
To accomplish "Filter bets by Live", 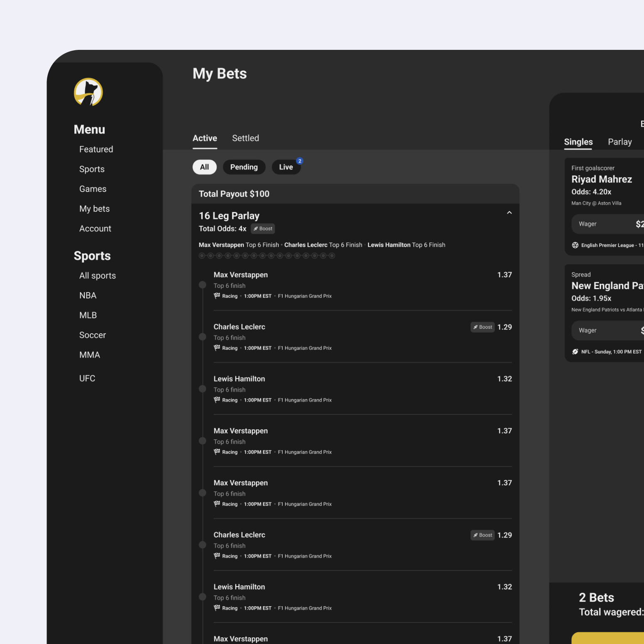I will pos(286,167).
